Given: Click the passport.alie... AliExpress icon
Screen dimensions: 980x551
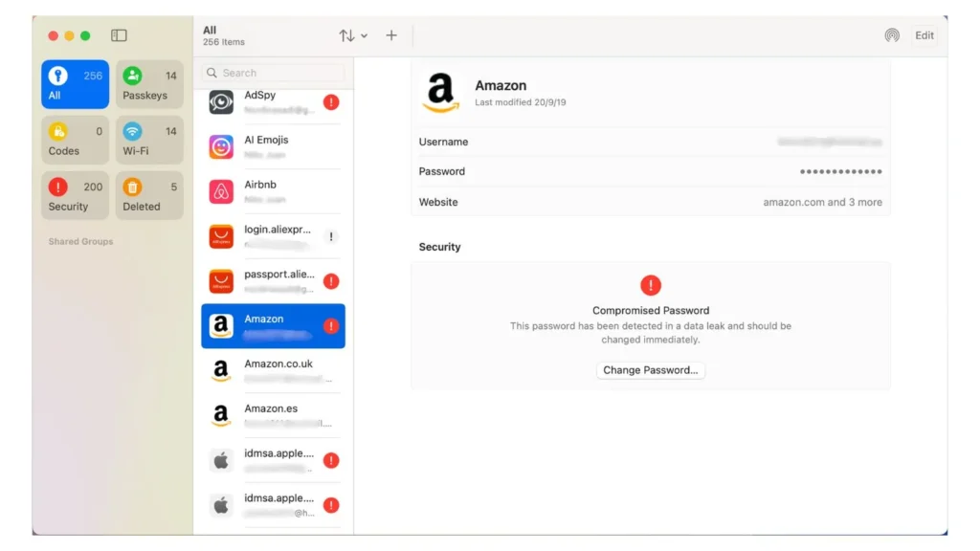Looking at the screenshot, I should [x=221, y=282].
